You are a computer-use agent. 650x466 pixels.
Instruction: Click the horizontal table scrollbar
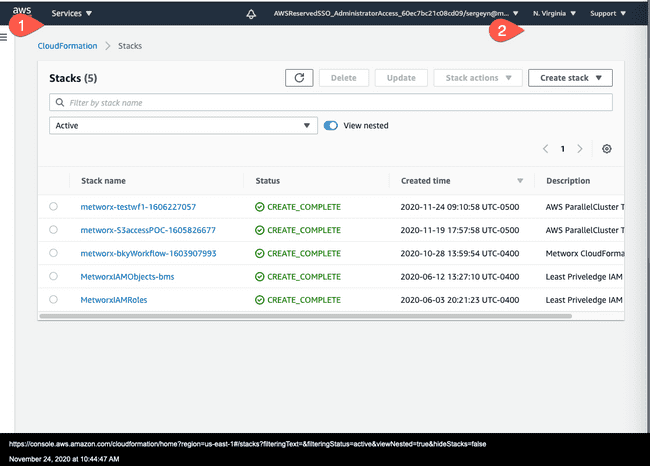pos(306,316)
